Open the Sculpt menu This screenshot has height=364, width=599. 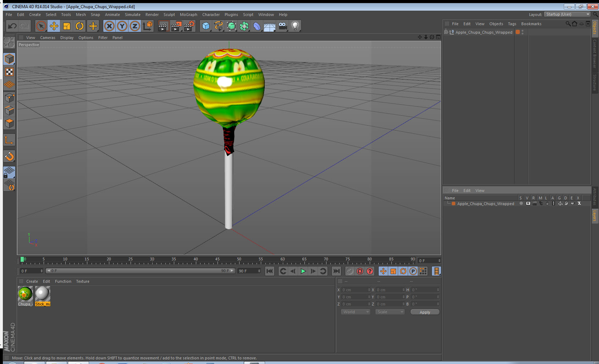[169, 15]
